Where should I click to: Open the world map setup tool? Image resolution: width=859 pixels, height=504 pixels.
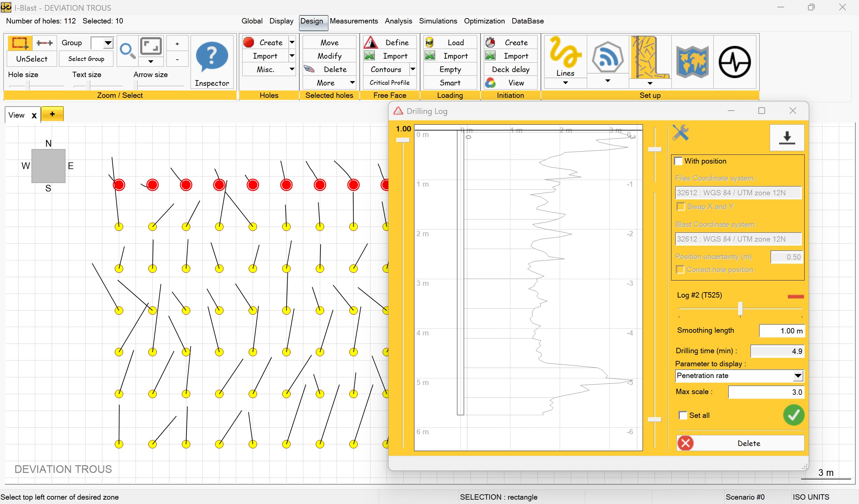pos(692,61)
